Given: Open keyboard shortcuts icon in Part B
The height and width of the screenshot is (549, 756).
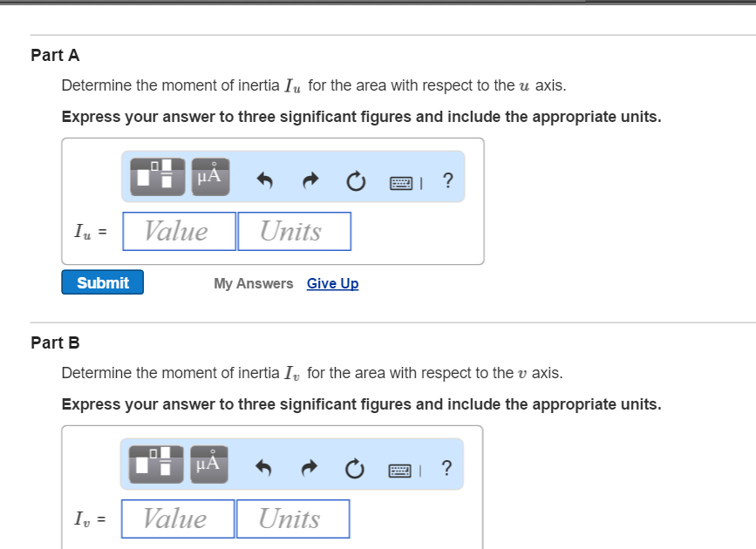Looking at the screenshot, I should 400,470.
